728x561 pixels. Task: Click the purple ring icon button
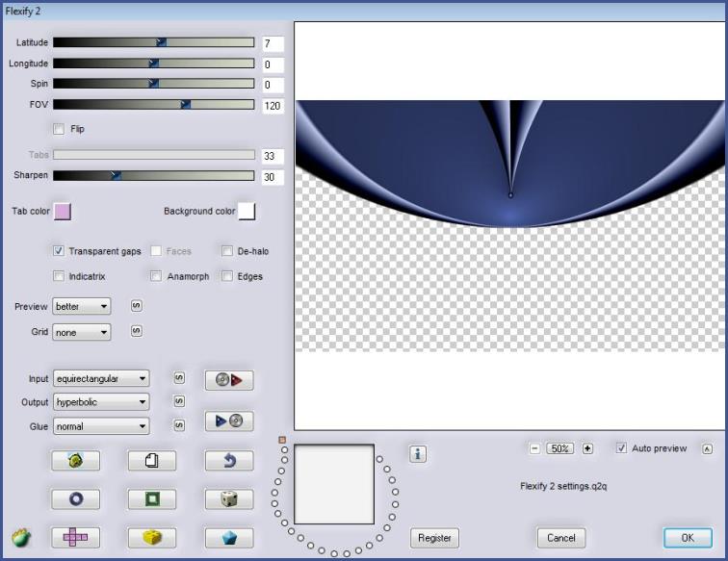click(75, 499)
